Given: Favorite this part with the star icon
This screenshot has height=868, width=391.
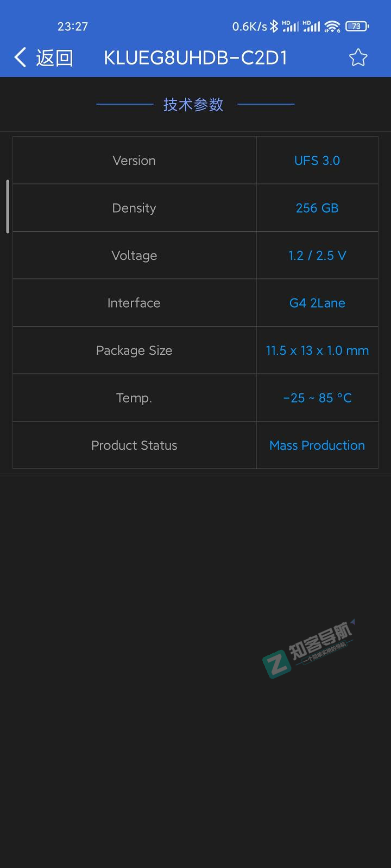Looking at the screenshot, I should pos(358,58).
